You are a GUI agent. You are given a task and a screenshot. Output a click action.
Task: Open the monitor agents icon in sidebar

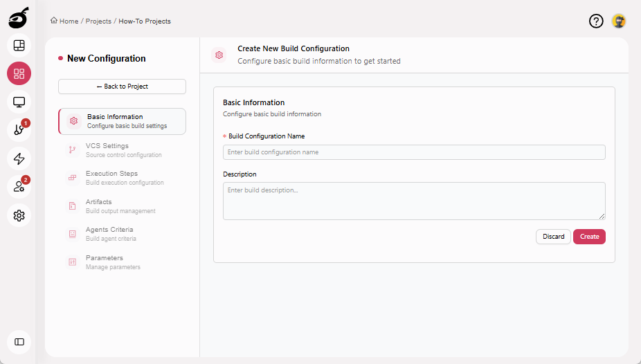pos(19,102)
